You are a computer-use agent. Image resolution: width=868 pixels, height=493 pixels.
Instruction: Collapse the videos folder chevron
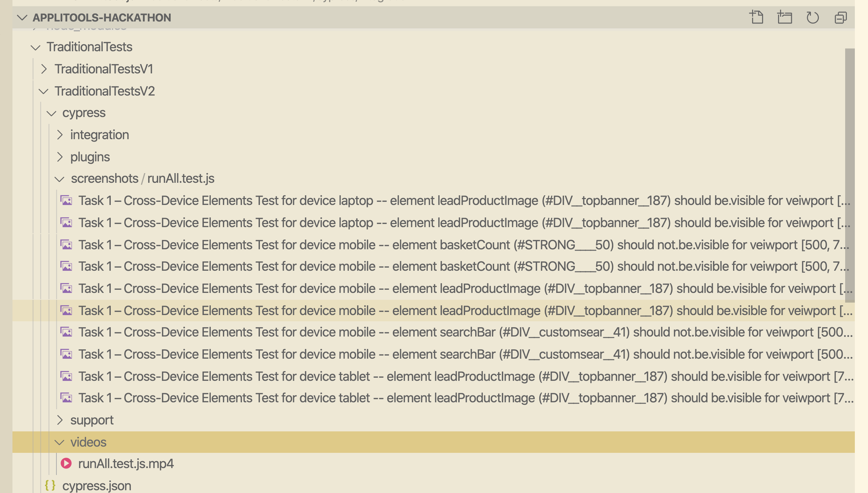60,442
